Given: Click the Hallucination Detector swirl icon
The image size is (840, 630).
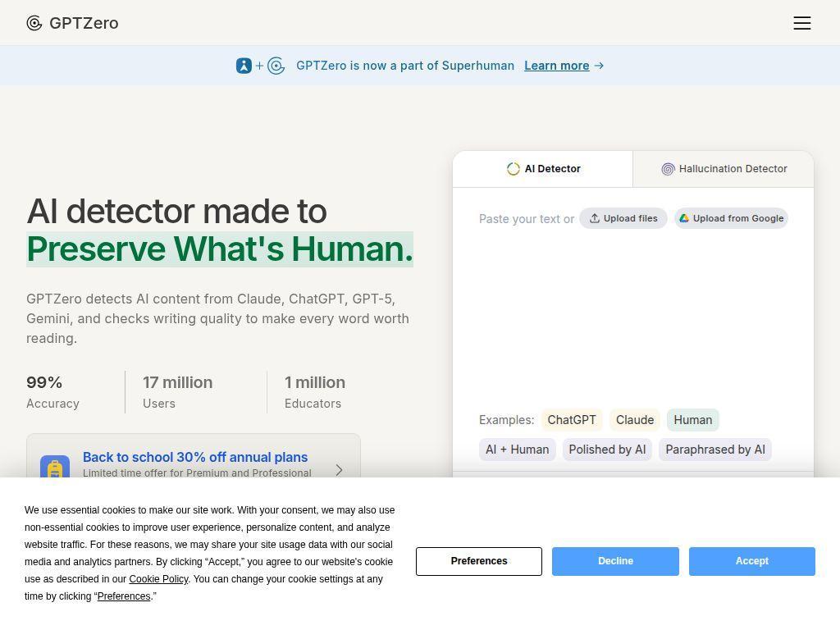Looking at the screenshot, I should pyautogui.click(x=668, y=169).
